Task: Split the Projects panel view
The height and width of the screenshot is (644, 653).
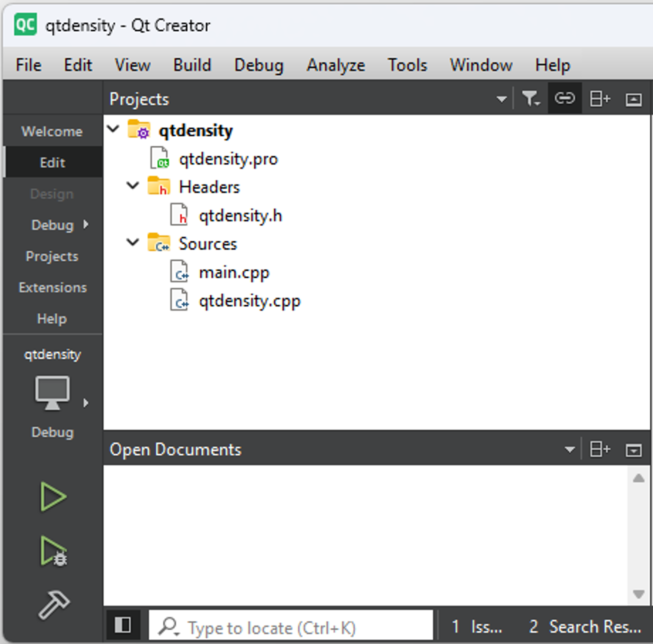Action: tap(599, 98)
